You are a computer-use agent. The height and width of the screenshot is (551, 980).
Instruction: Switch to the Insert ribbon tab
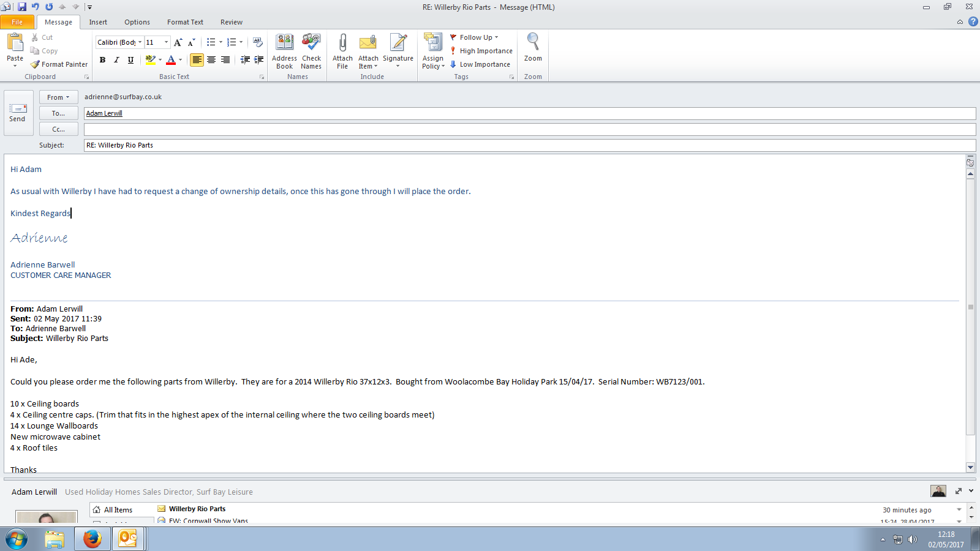click(98, 22)
